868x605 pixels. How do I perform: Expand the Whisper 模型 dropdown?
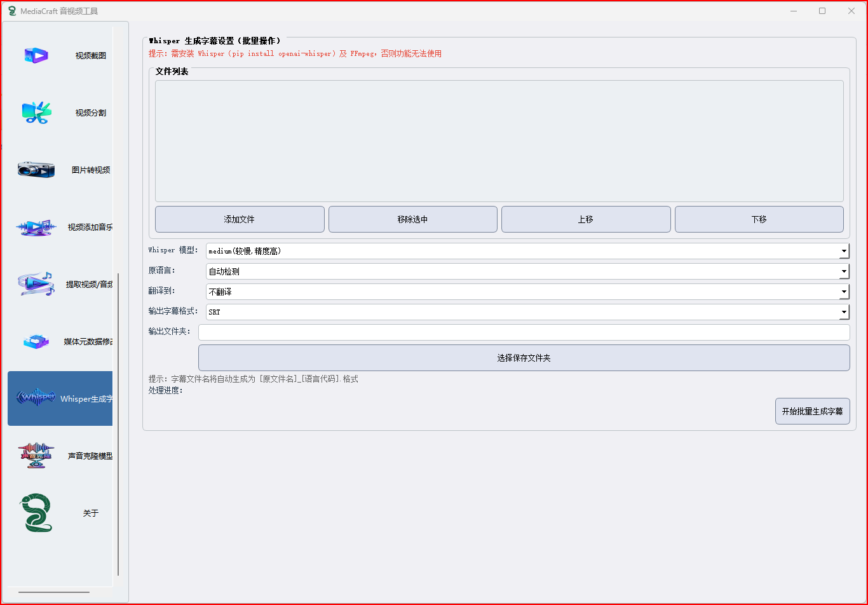(x=527, y=251)
